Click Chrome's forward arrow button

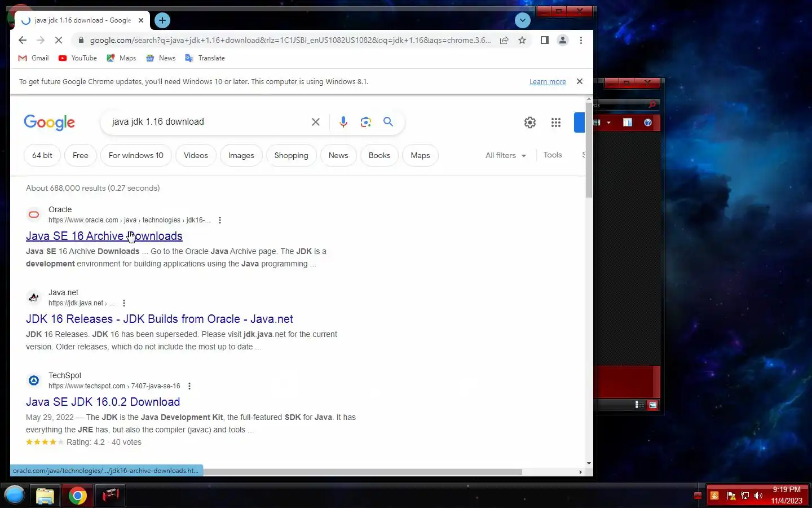coord(41,40)
